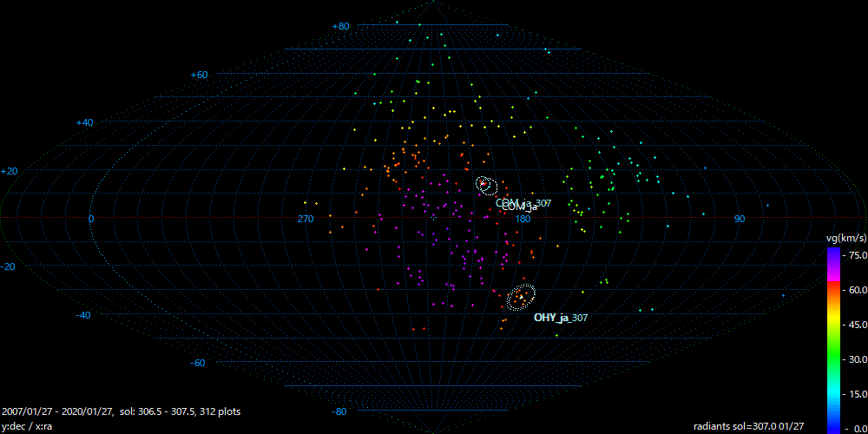The width and height of the screenshot is (868, 434).
Task: Click the OHY_ja_307 radiant label
Action: pos(561,319)
